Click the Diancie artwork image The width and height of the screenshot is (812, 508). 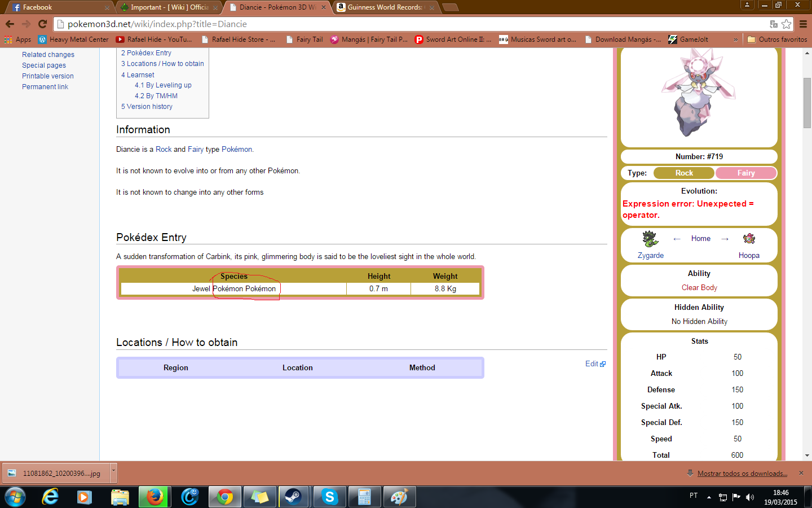(699, 92)
